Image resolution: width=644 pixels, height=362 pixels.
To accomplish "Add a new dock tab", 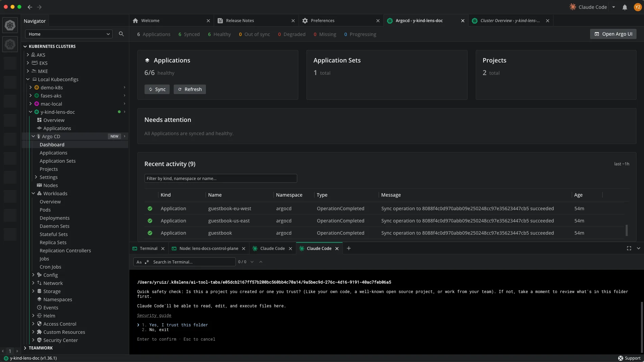I will pyautogui.click(x=349, y=248).
